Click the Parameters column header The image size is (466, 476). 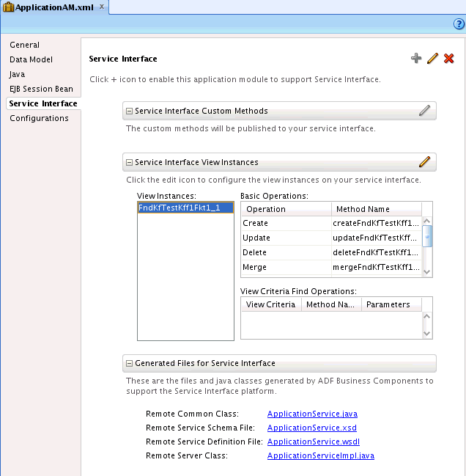pos(391,304)
